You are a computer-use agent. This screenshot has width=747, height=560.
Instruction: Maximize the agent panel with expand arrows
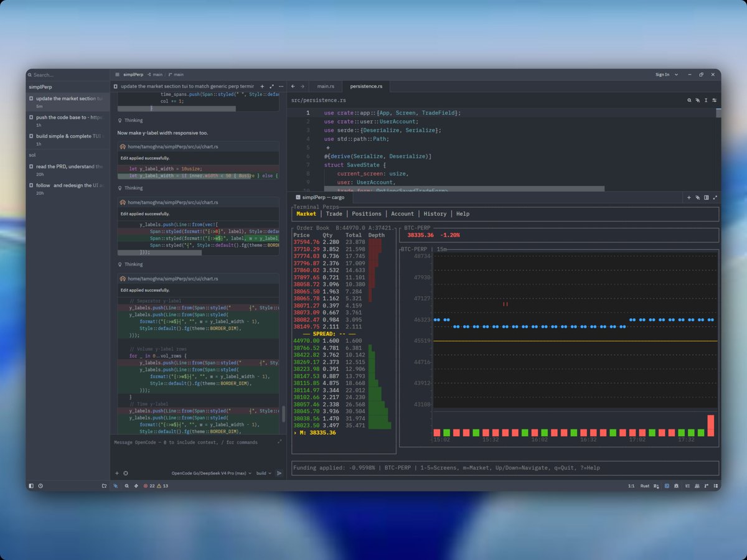pyautogui.click(x=271, y=86)
